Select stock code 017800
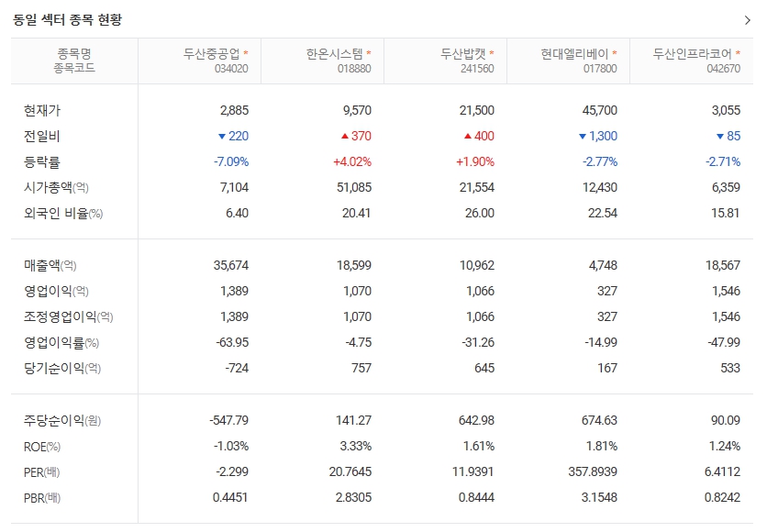 tap(600, 69)
